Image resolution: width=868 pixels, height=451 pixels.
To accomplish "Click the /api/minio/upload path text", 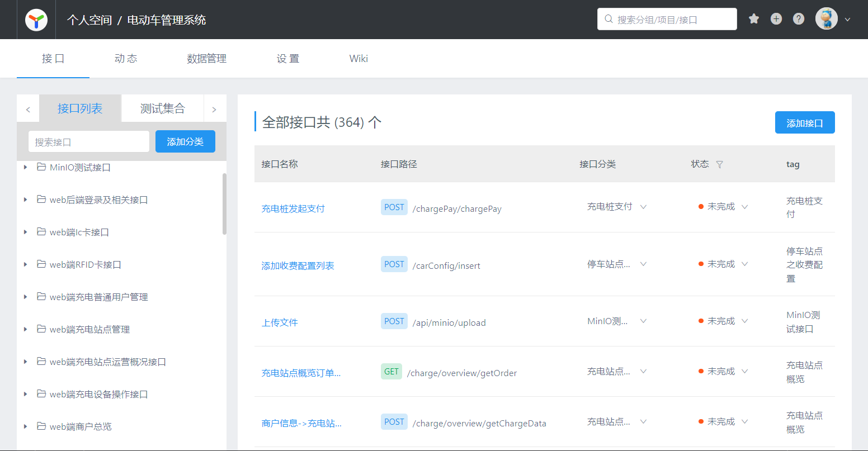I will [x=449, y=322].
